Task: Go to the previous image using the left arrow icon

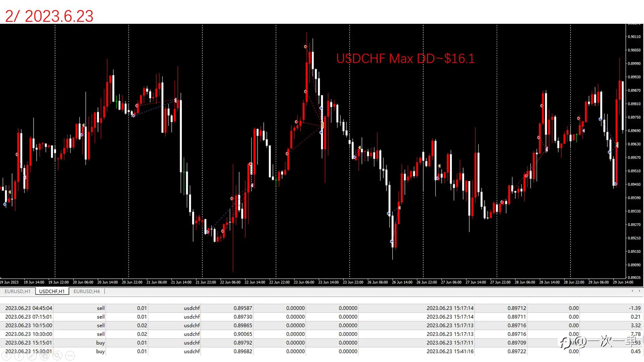Action: click(6, 356)
